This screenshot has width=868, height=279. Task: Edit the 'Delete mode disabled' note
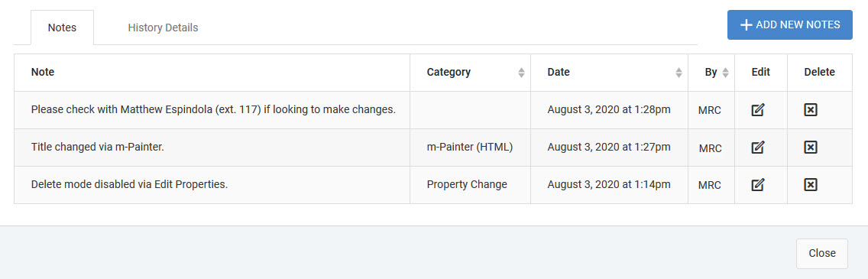(x=758, y=184)
